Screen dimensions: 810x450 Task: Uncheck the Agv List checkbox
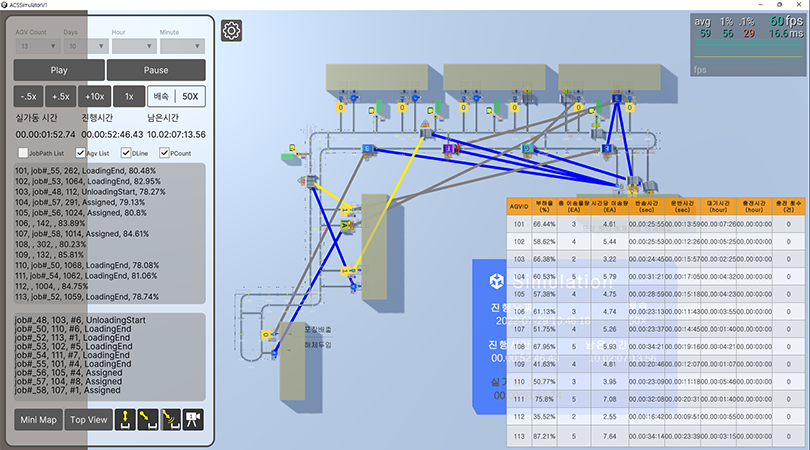[x=81, y=154]
